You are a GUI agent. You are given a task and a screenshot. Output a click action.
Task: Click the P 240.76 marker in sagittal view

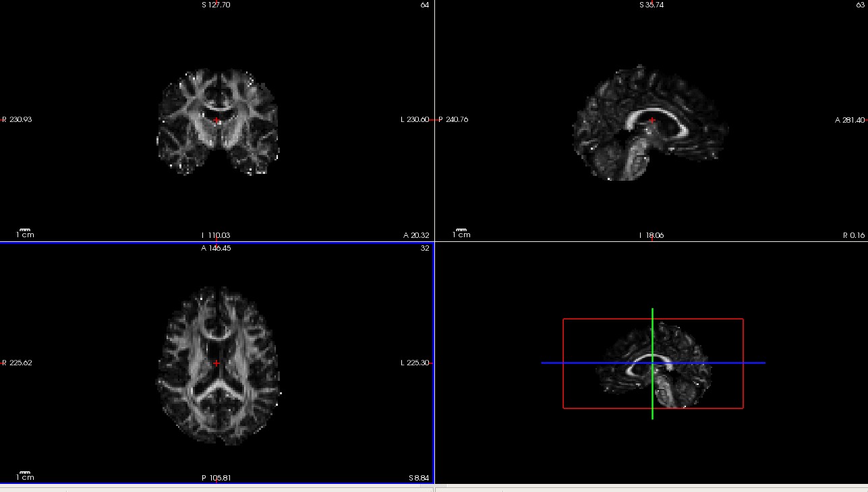453,120
